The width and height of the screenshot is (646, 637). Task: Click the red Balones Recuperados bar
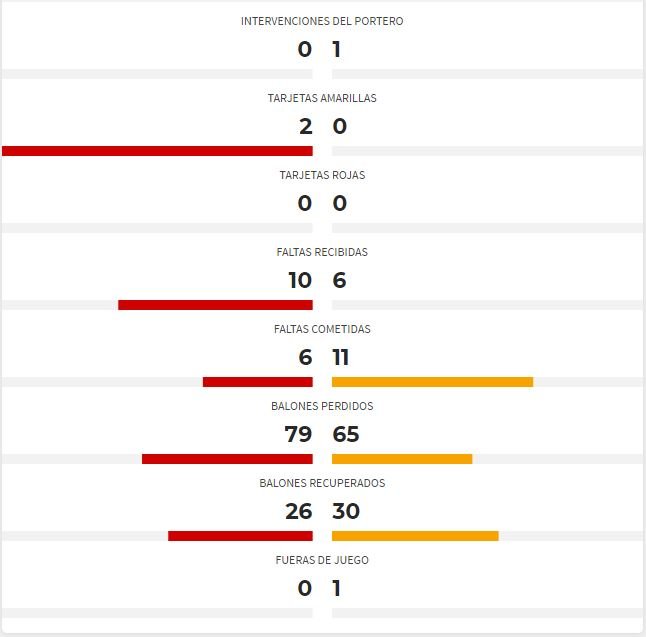click(x=240, y=536)
